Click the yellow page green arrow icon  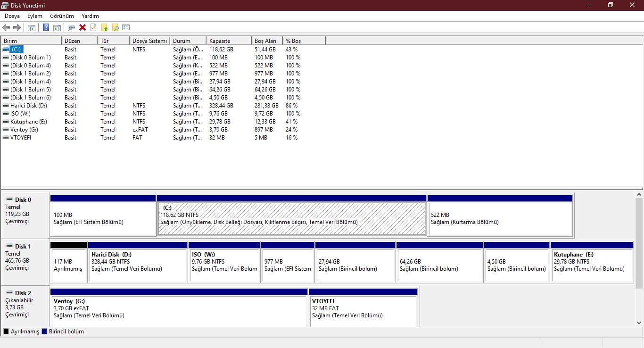[104, 27]
